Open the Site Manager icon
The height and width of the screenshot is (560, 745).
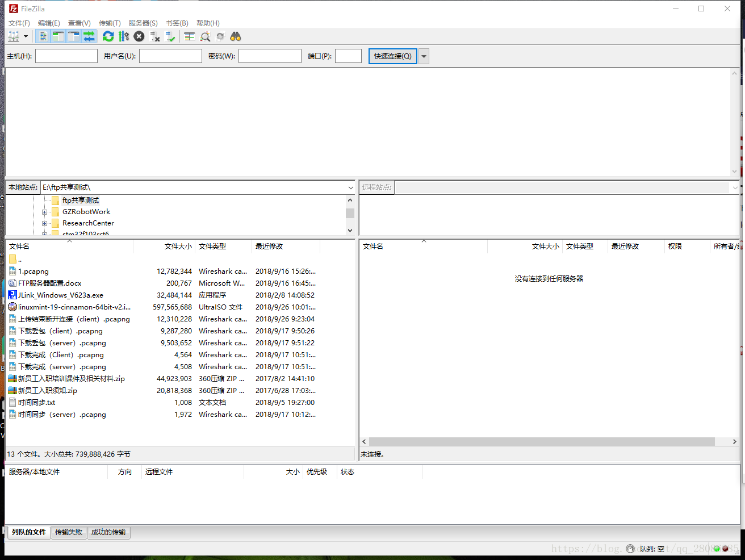tap(14, 36)
